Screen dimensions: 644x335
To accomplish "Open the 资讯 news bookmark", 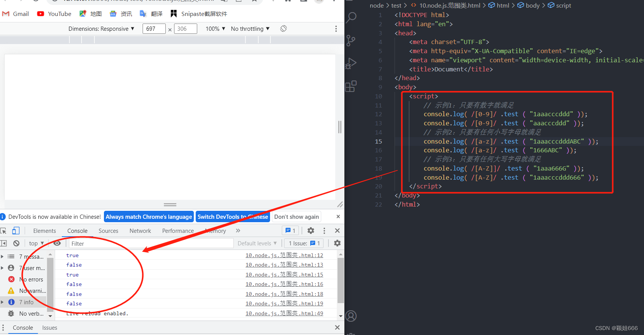I will [121, 14].
